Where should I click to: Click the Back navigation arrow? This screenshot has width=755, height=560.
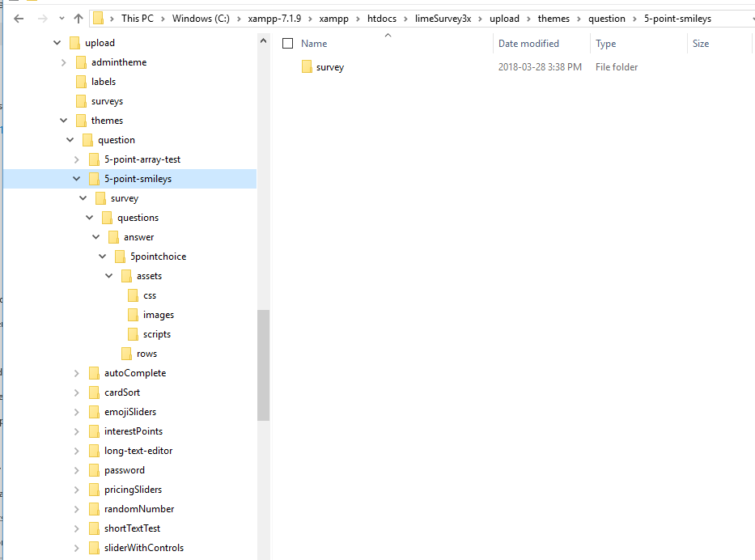coord(19,18)
